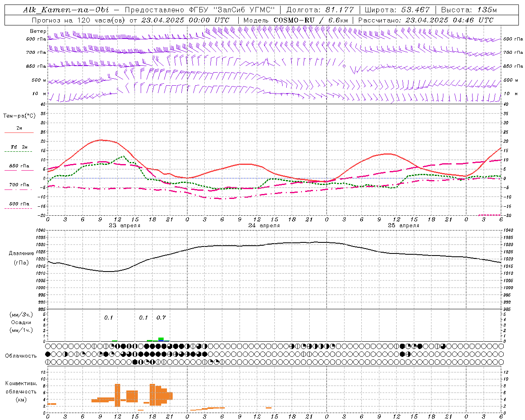Click the Давление pressure panel label
The height and width of the screenshot is (420, 525).
[21, 253]
